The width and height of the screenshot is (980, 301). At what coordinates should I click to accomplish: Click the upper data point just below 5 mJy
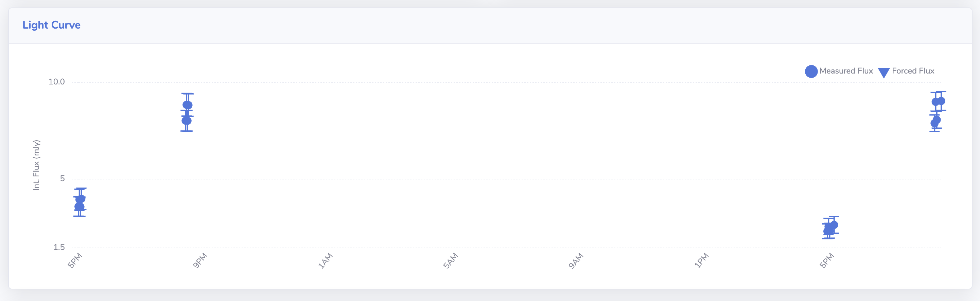80,199
